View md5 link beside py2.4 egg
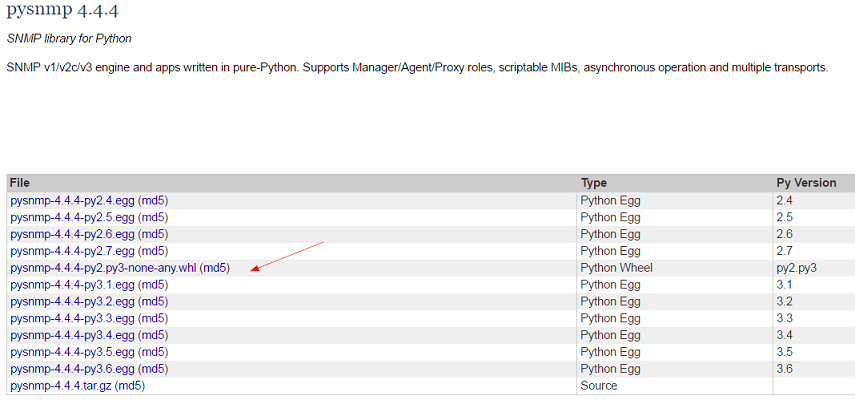Screen dimensions: 855x400 [x=153, y=201]
